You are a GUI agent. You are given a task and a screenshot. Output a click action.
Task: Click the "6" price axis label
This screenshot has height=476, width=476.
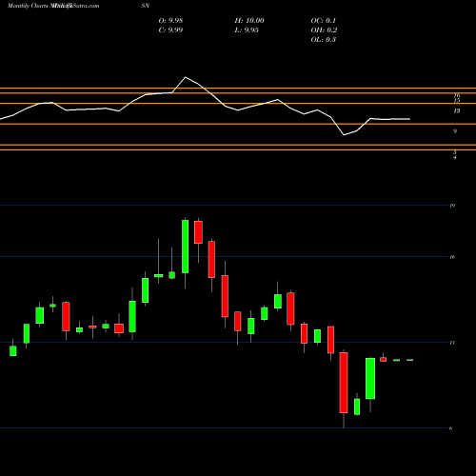pyautogui.click(x=451, y=428)
